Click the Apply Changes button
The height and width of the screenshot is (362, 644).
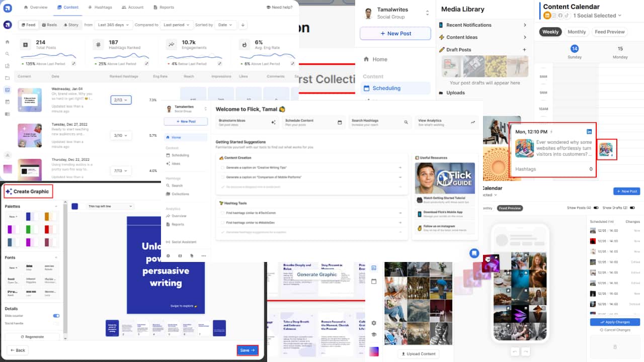pyautogui.click(x=615, y=322)
